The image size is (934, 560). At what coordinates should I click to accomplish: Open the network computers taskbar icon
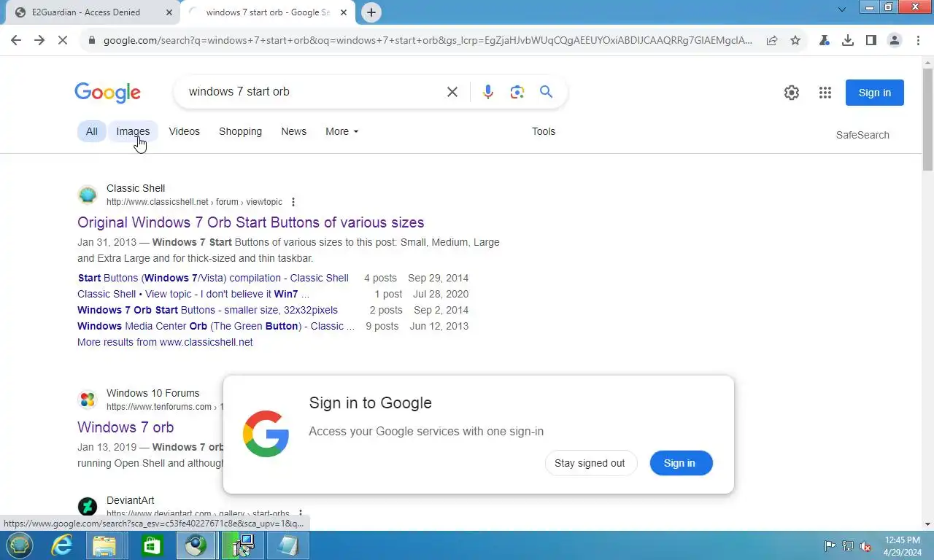242,545
